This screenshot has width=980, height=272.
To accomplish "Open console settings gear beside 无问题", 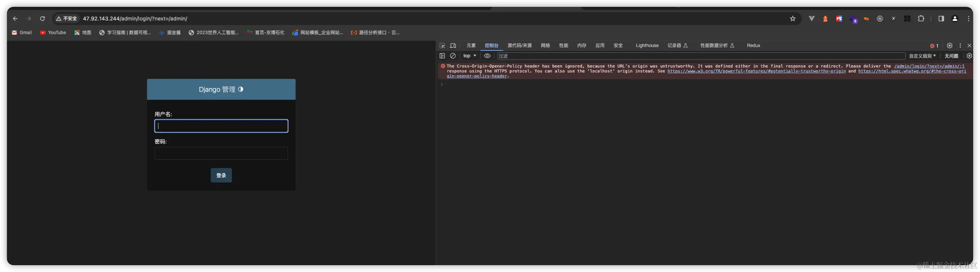I will click(x=969, y=56).
